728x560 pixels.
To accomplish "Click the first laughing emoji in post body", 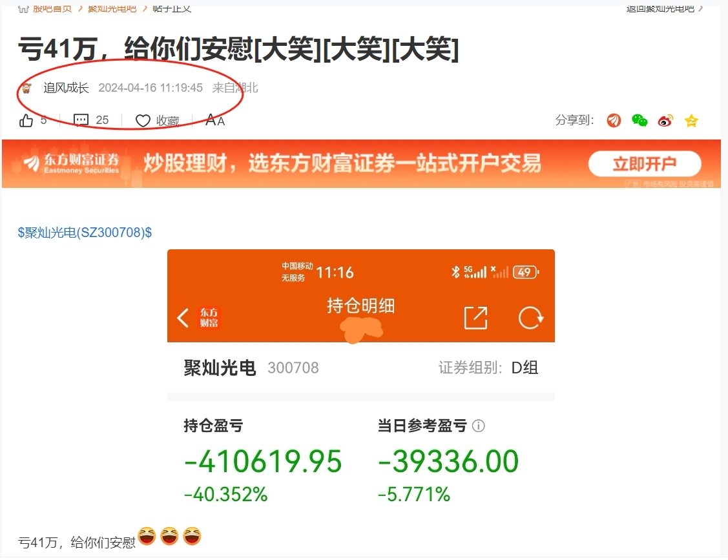I will (x=147, y=536).
